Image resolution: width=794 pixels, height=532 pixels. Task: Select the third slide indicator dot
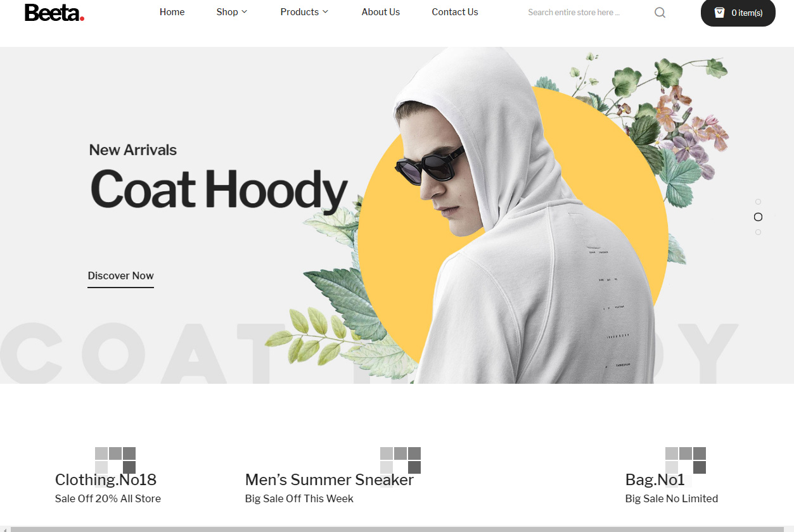758,232
